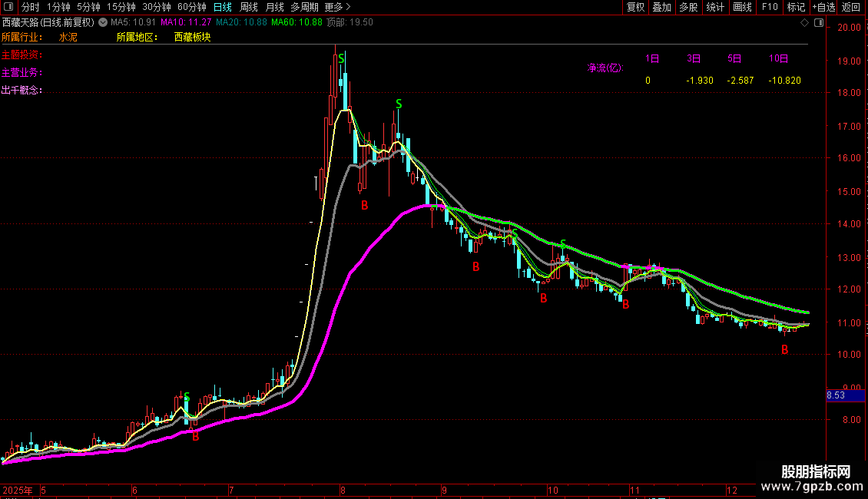Open the 多周期 multi-period selector
This screenshot has width=868, height=499.
click(x=305, y=7)
